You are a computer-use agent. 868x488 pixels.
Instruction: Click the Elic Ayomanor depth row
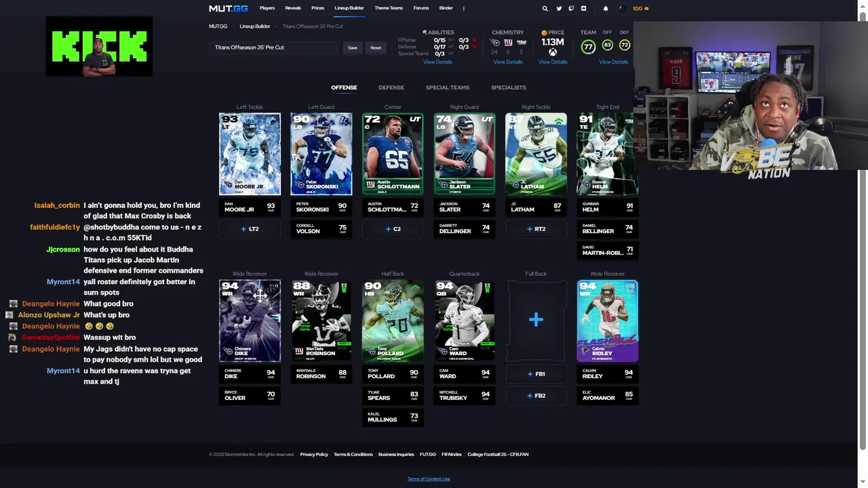[x=608, y=396]
